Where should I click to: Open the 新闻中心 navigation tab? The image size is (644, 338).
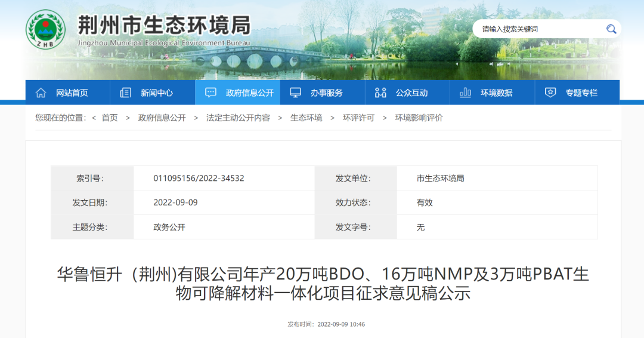click(x=157, y=93)
